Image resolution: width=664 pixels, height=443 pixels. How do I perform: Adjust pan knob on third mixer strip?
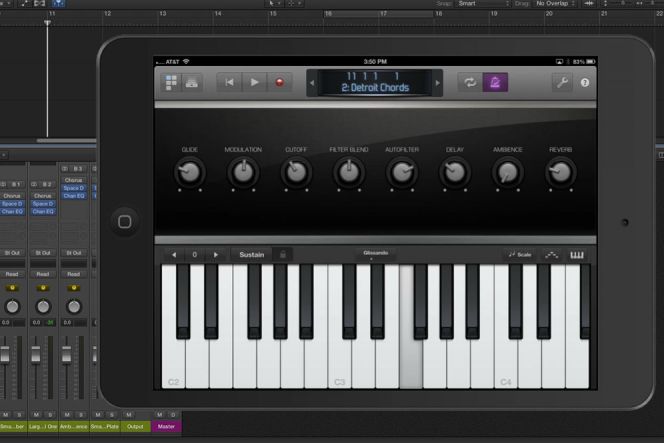pyautogui.click(x=74, y=306)
